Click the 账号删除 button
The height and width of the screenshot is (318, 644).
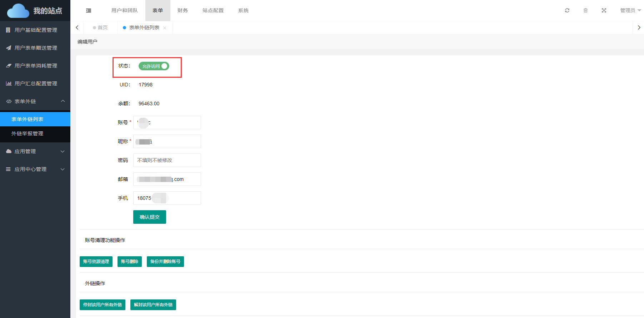click(x=129, y=262)
